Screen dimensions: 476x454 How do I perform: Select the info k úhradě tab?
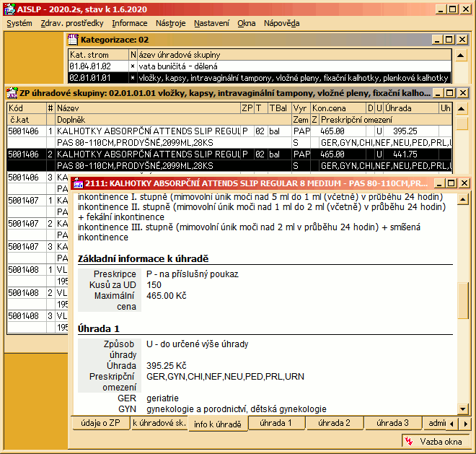(x=217, y=424)
